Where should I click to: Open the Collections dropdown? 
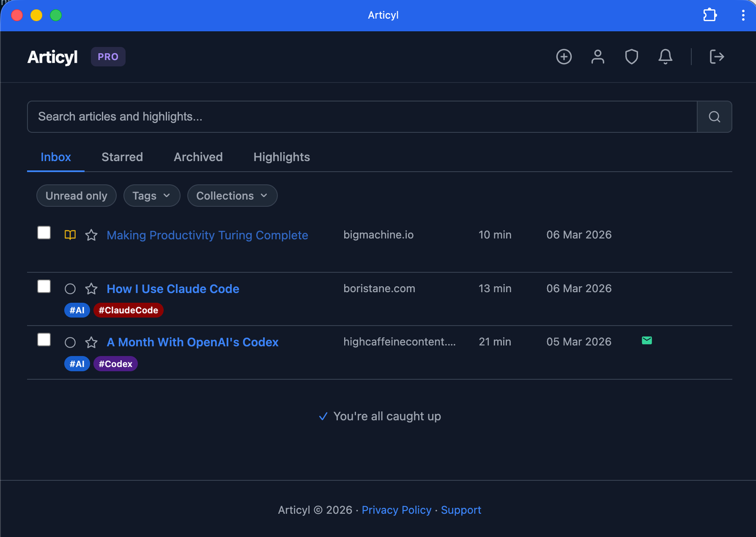coord(232,196)
